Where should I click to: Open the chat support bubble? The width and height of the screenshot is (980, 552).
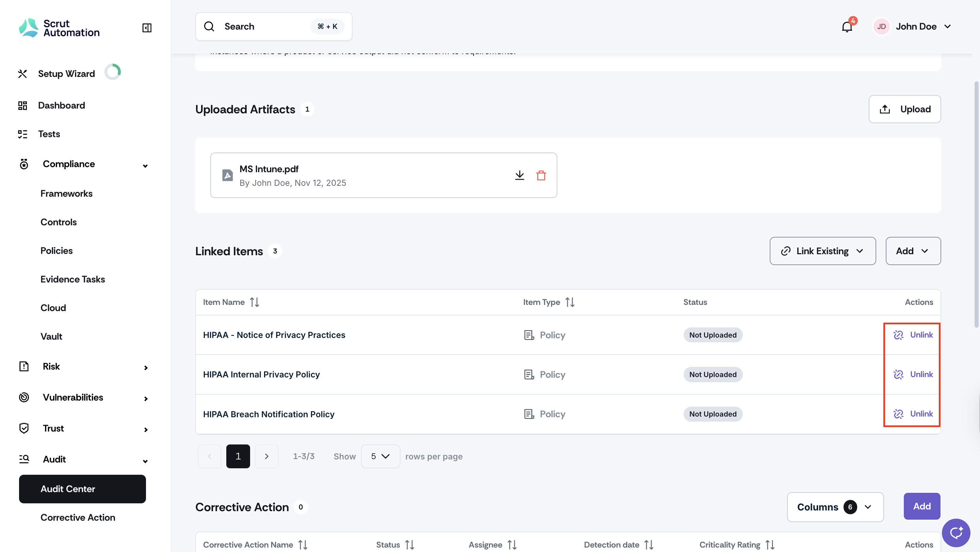click(955, 533)
